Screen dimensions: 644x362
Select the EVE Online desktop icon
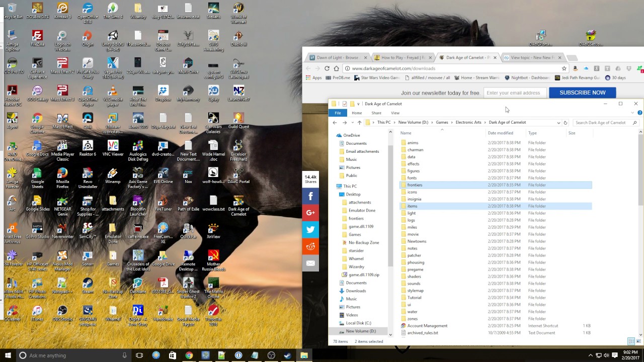pyautogui.click(x=163, y=175)
